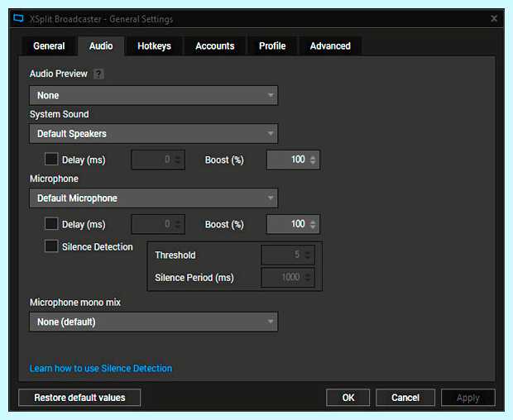Click the Microphone Delay stepper arrows
Image resolution: width=513 pixels, height=420 pixels.
(178, 224)
